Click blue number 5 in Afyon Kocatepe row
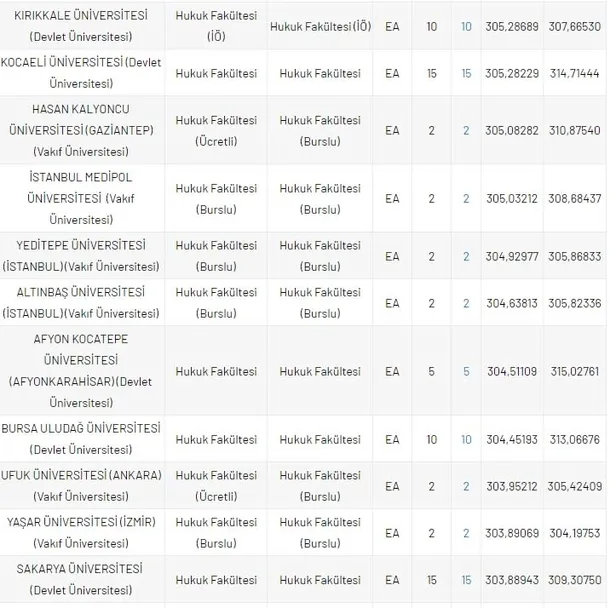 [466, 371]
